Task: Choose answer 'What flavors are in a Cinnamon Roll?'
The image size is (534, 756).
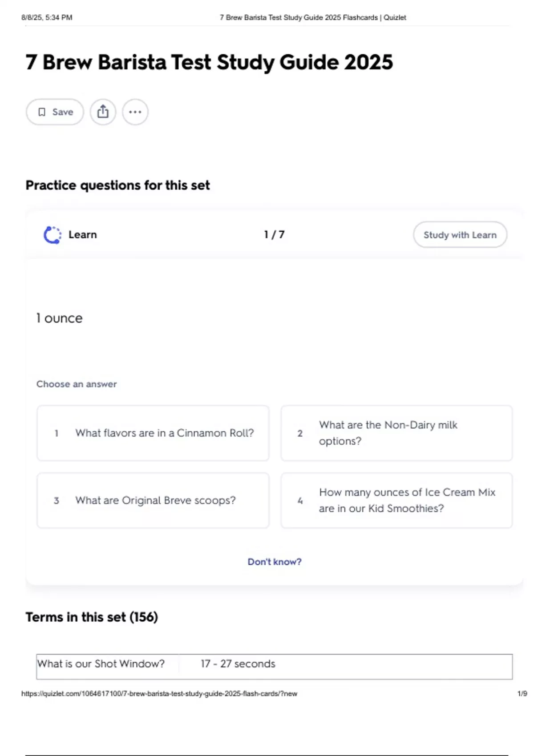Action: (x=153, y=433)
